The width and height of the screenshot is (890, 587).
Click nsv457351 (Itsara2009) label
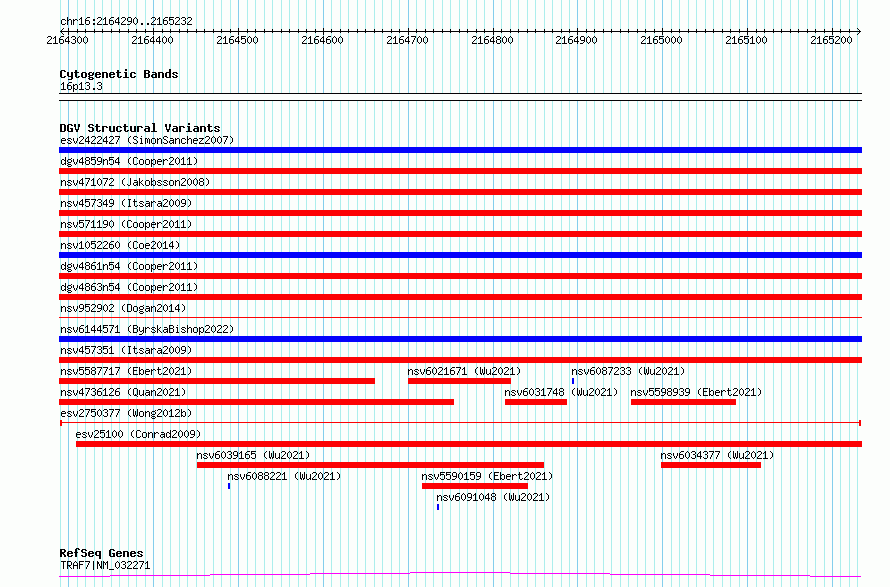pos(126,350)
